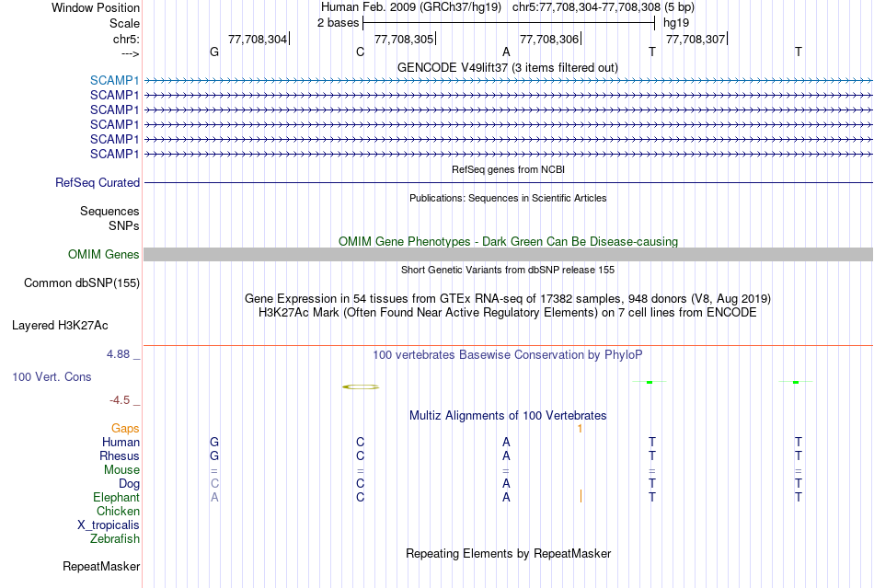Click the Layered H3K27Ac label
This screenshot has height=588, width=874.
tap(60, 326)
